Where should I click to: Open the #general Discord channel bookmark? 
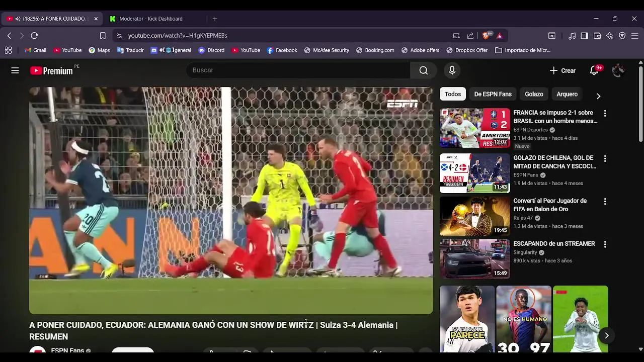click(x=171, y=50)
